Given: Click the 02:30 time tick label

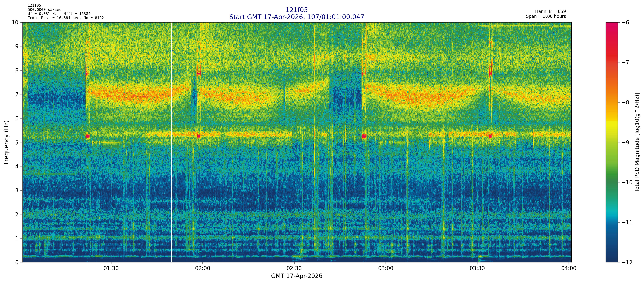Looking at the screenshot, I should click(294, 269).
